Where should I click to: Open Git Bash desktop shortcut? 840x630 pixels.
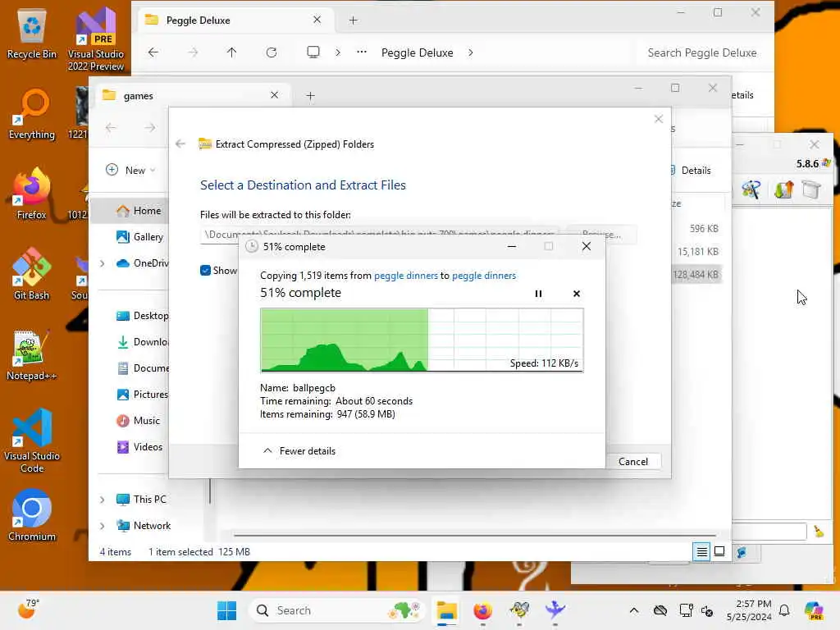coord(32,274)
